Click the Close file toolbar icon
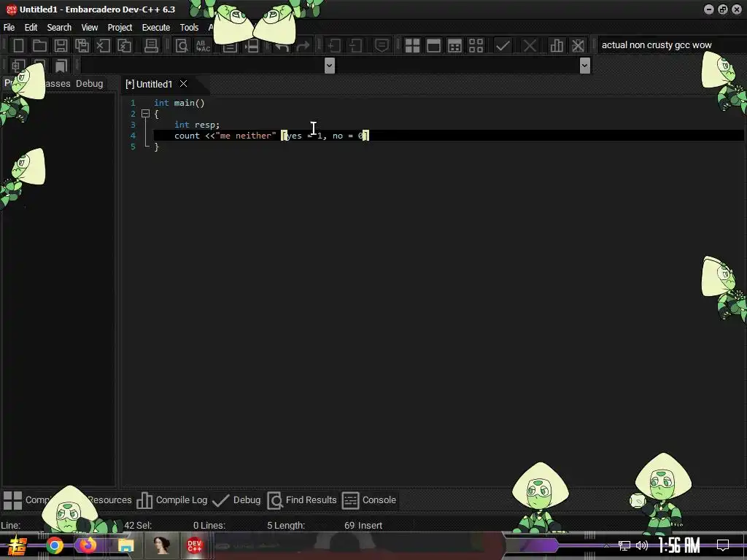Image resolution: width=747 pixels, height=560 pixels. pos(103,46)
